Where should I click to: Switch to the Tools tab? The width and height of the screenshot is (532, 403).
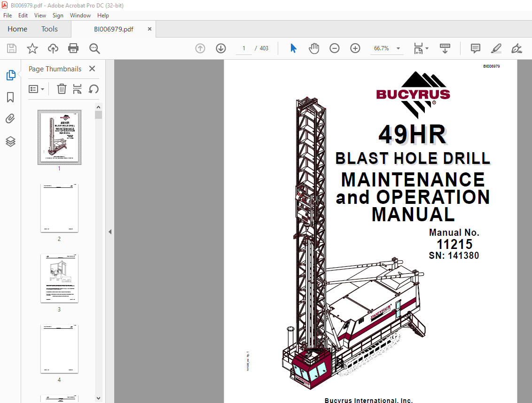[49, 29]
